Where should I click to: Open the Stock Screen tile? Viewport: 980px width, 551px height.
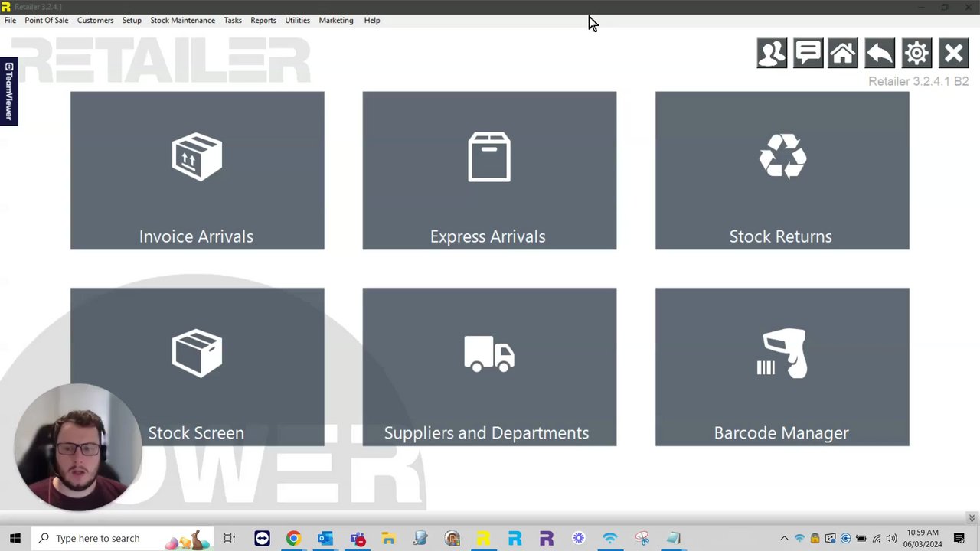[x=197, y=367]
